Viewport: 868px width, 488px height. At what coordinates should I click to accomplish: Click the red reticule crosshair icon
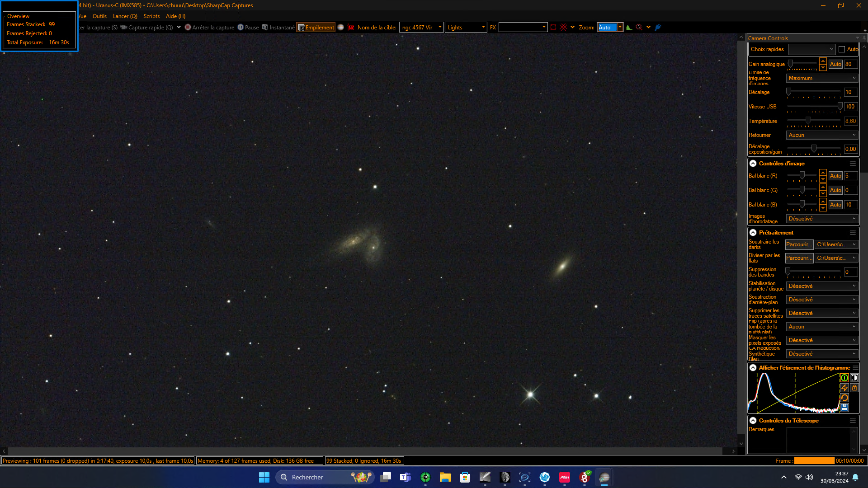point(563,28)
